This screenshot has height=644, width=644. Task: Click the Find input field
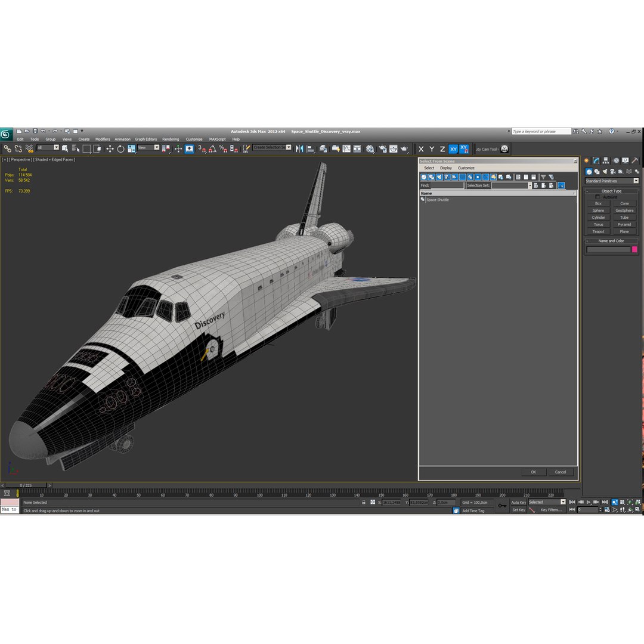[x=447, y=185]
